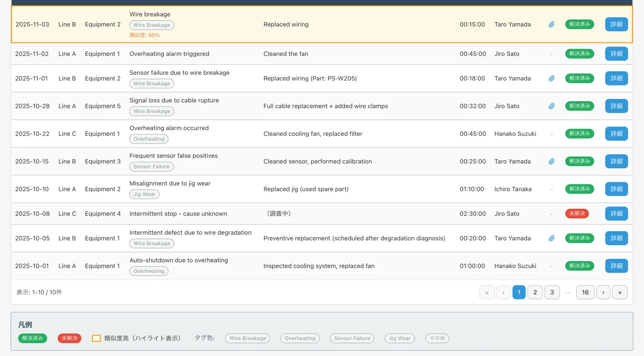Click 類似度: 95% similarity text
This screenshot has width=644, height=356.
[x=145, y=35]
